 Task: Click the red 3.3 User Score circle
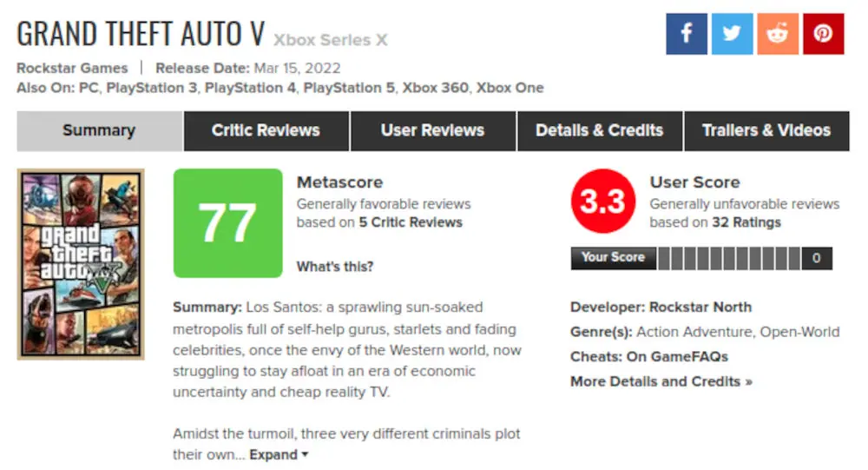602,202
